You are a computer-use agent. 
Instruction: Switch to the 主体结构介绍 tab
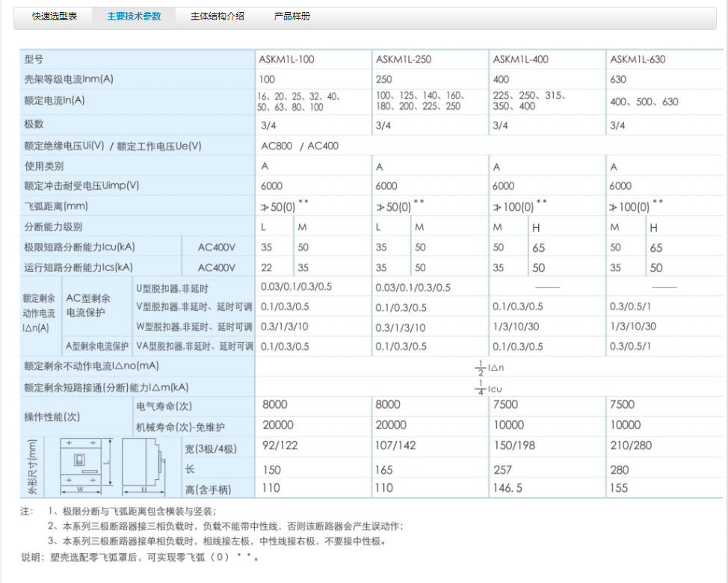tap(218, 16)
